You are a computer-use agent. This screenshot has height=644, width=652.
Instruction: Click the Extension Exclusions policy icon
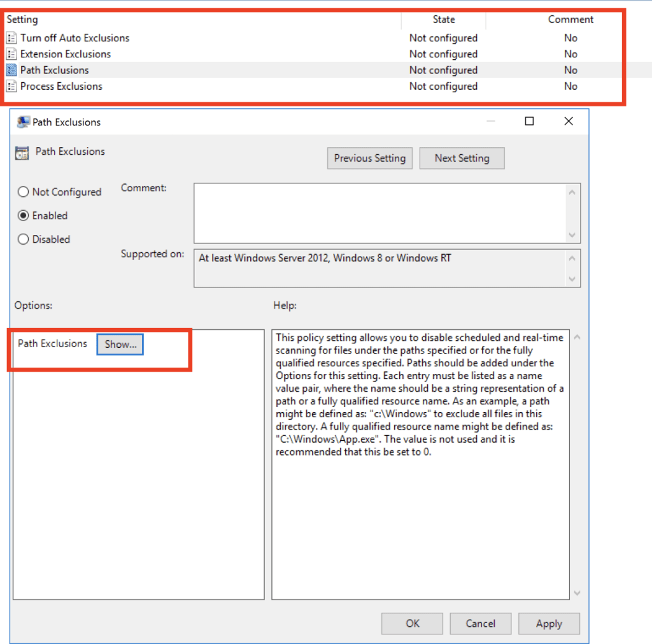pyautogui.click(x=11, y=54)
